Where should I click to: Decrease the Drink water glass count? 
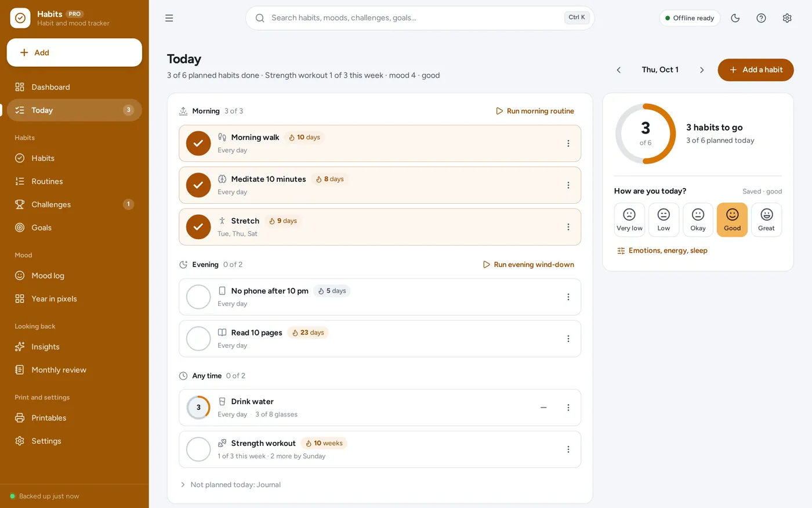pos(543,408)
